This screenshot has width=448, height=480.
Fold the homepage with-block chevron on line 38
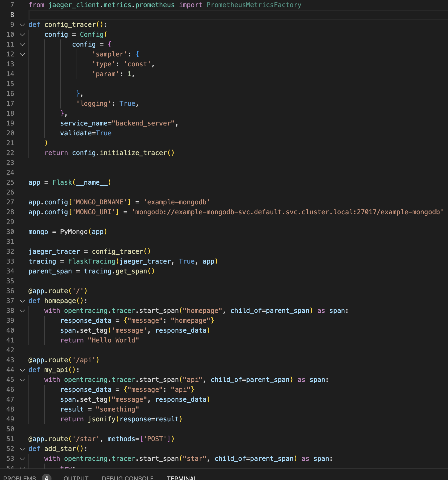pyautogui.click(x=22, y=311)
